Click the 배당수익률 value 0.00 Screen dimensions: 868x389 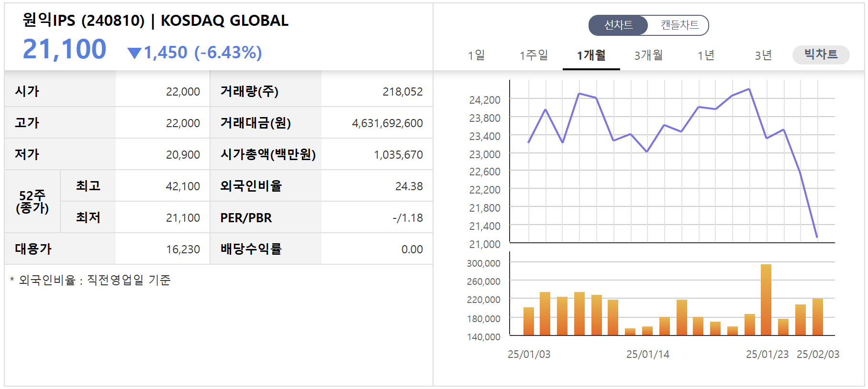coord(412,249)
